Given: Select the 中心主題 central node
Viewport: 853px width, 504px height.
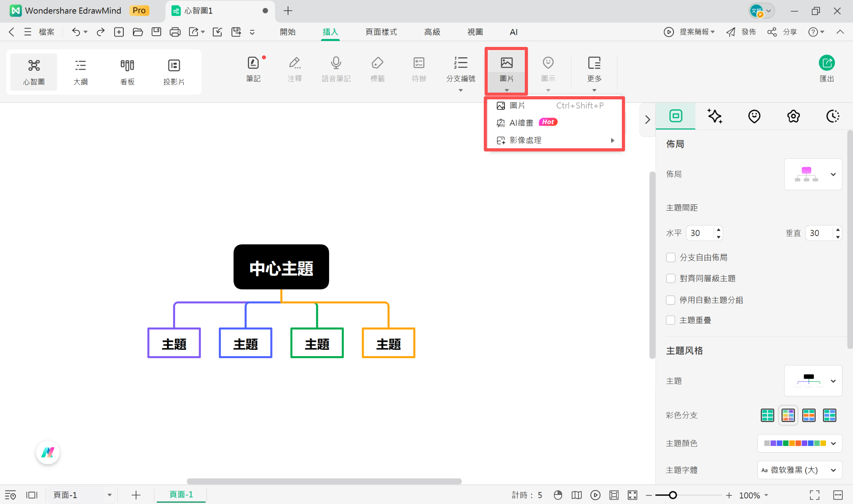Looking at the screenshot, I should (x=281, y=267).
